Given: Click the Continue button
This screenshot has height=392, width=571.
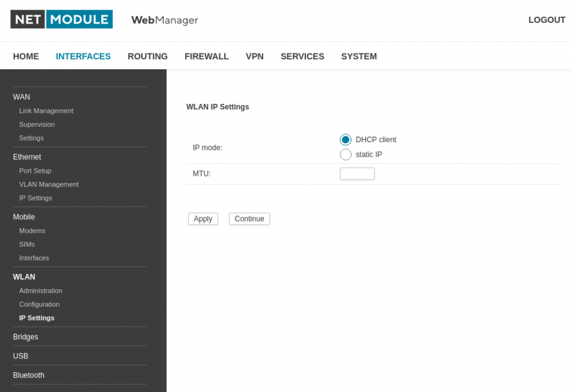Looking at the screenshot, I should pyautogui.click(x=249, y=219).
